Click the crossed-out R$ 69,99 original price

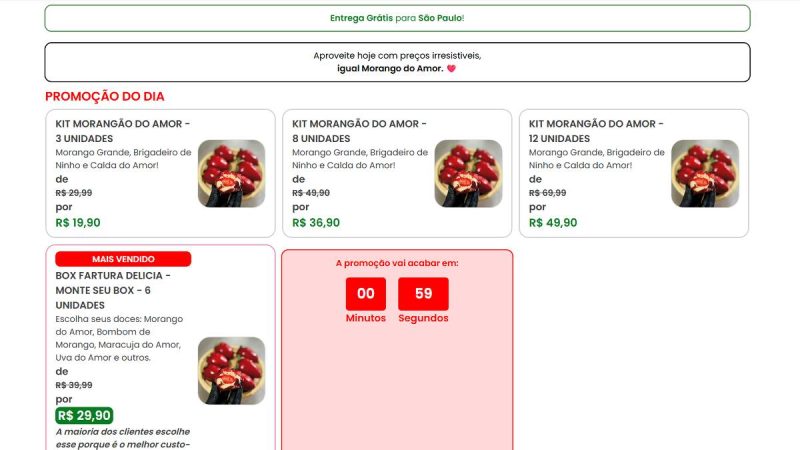click(547, 193)
